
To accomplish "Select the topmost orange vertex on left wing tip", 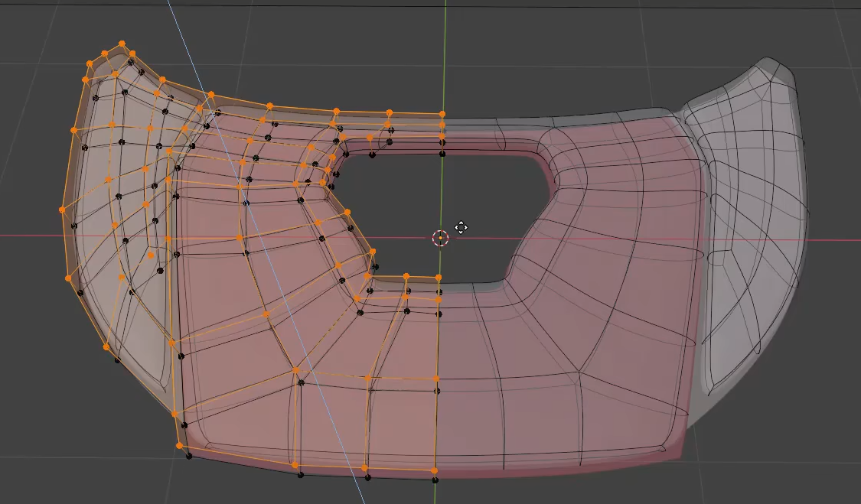I will (122, 44).
